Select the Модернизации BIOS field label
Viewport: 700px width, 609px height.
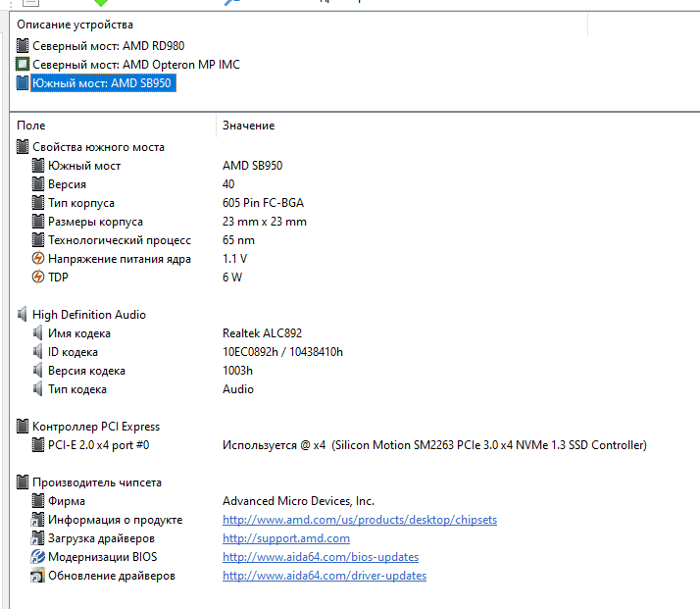pyautogui.click(x=103, y=557)
